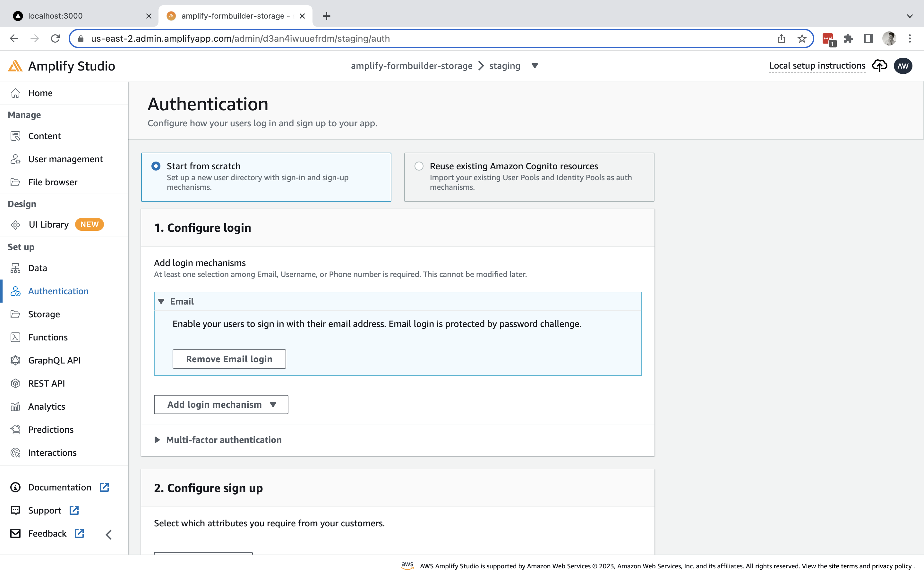This screenshot has height=577, width=924.
Task: Select Data under Set up
Action: point(38,268)
